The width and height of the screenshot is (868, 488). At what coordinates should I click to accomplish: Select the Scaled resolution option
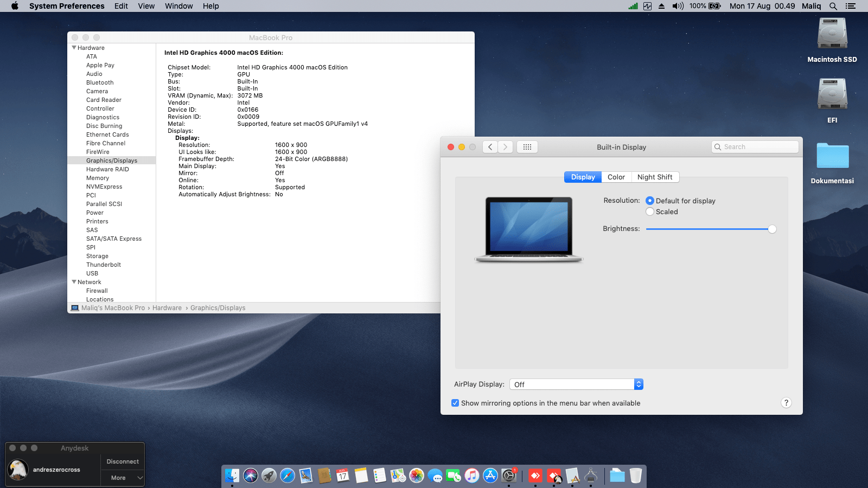[650, 212]
